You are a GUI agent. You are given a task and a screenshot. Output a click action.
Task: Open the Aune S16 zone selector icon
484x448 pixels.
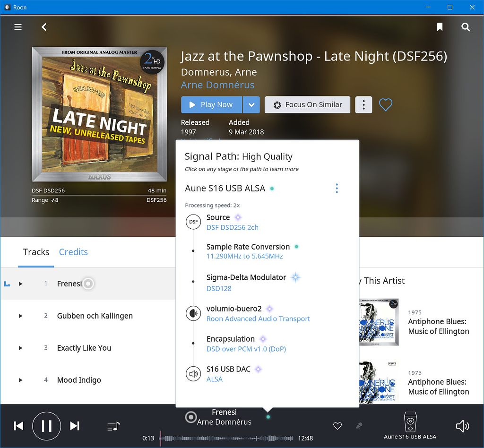tap(410, 422)
